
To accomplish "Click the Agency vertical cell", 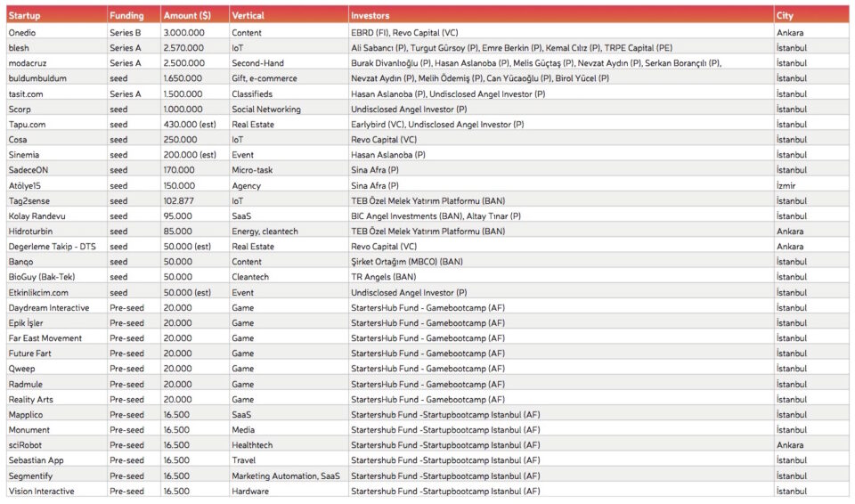I will coord(289,185).
